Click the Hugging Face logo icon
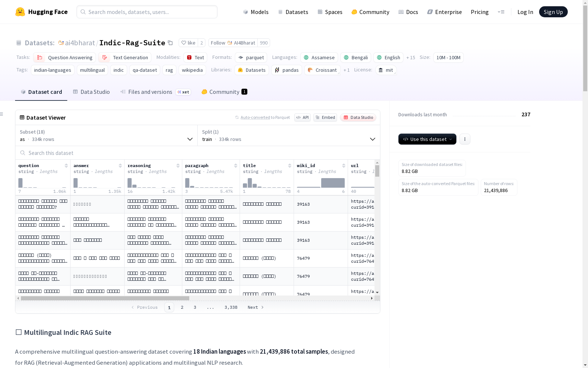Image resolution: width=588 pixels, height=368 pixels. pos(20,12)
